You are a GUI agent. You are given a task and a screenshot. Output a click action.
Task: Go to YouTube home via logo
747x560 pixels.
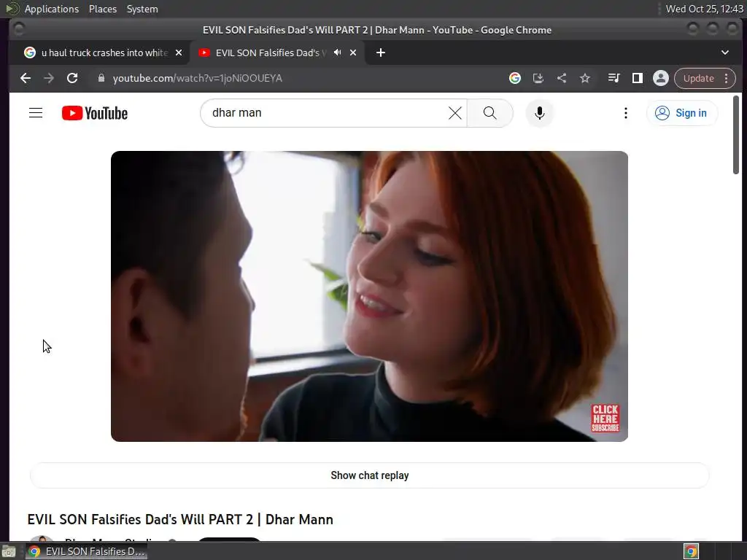[95, 113]
